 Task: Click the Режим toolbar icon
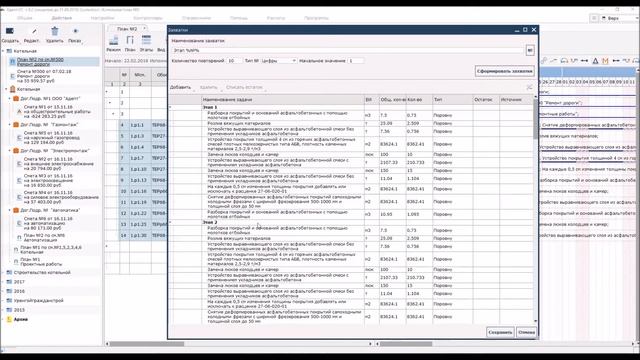point(113,40)
